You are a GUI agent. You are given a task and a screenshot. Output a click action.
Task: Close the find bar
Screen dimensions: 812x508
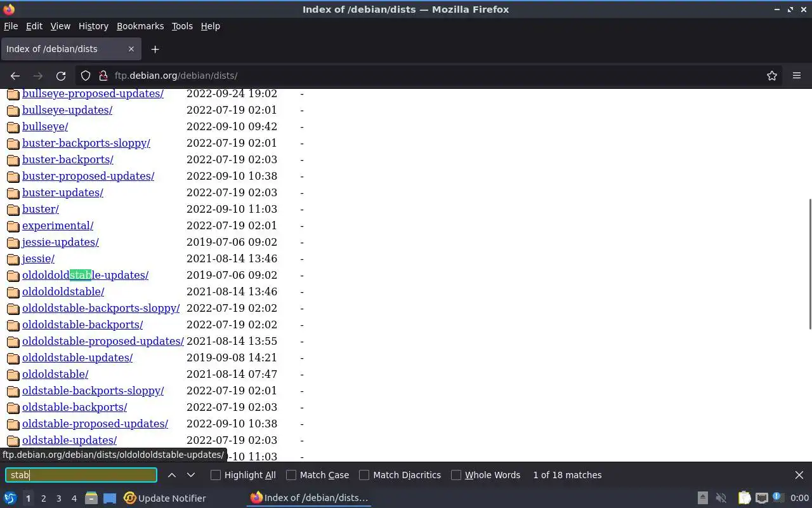[799, 475]
